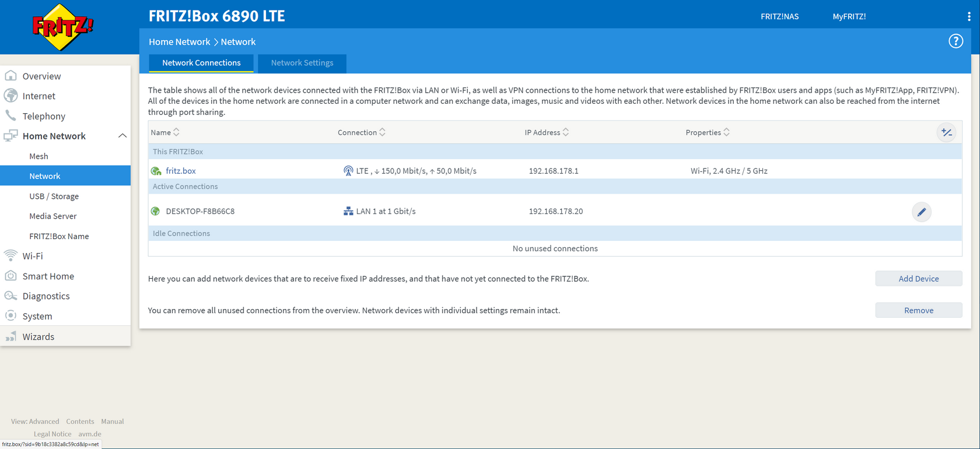Click the No unused connections text

pos(555,248)
